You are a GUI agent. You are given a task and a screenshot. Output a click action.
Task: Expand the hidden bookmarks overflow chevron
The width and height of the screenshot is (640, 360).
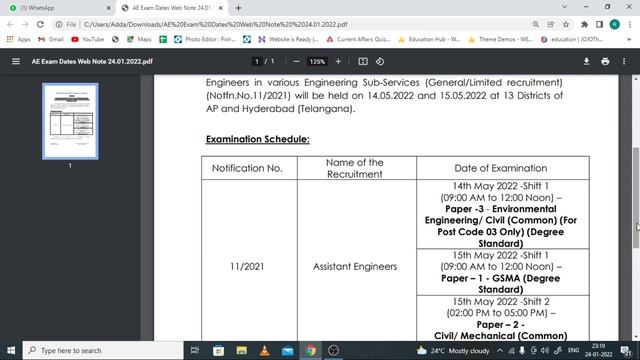pos(629,39)
